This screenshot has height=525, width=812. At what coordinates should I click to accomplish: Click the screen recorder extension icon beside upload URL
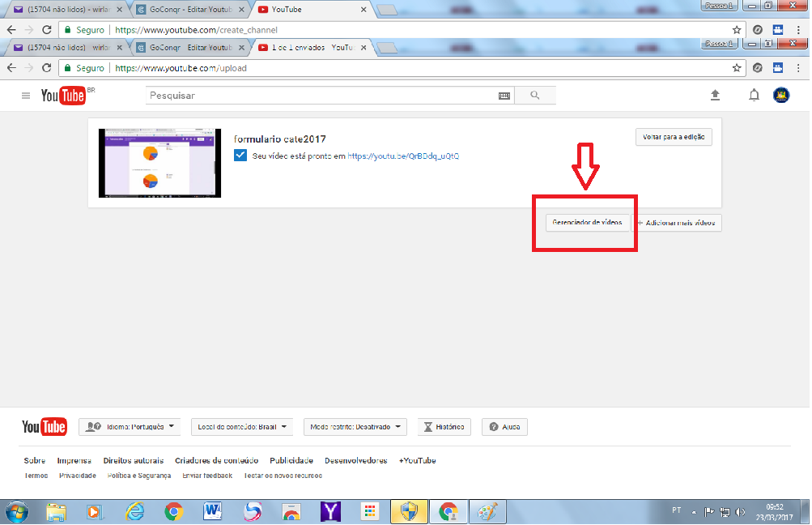coord(777,68)
